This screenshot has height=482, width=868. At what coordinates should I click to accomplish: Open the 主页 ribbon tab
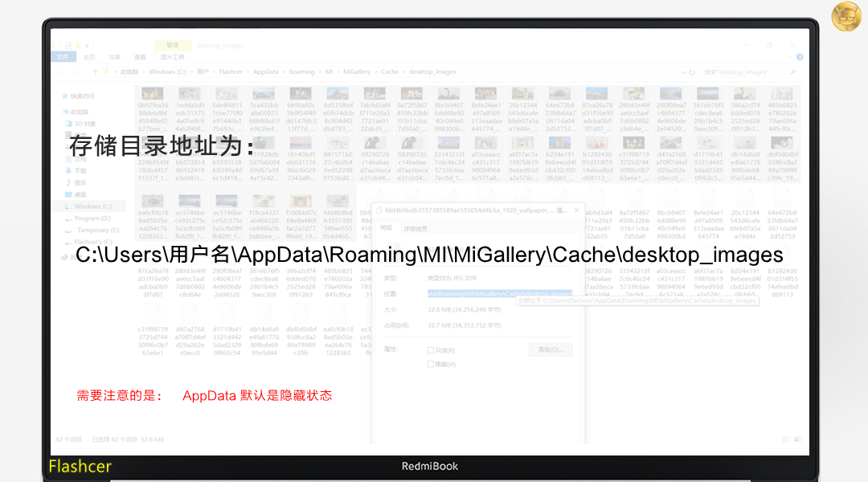tap(88, 57)
